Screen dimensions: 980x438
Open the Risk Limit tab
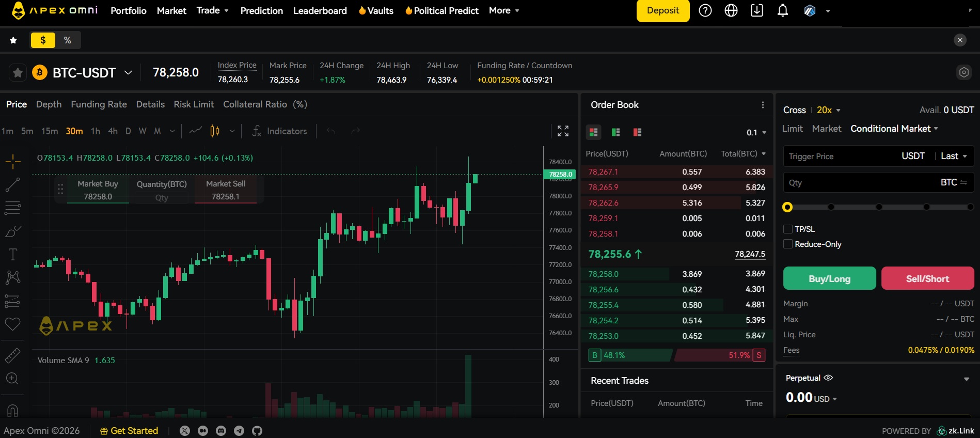(194, 104)
